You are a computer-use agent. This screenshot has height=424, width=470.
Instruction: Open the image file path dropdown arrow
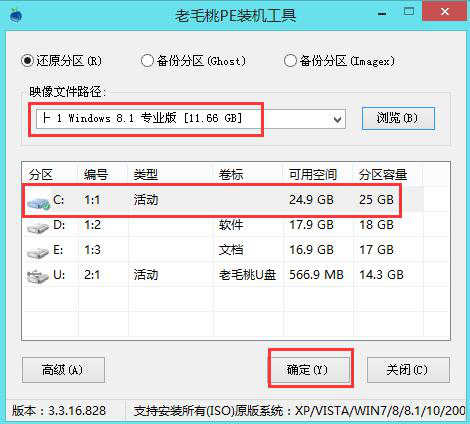click(337, 119)
